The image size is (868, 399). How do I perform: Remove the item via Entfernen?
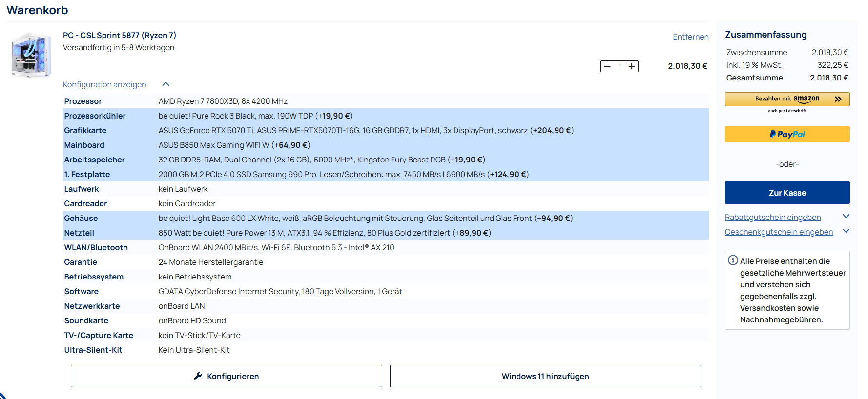coord(690,37)
